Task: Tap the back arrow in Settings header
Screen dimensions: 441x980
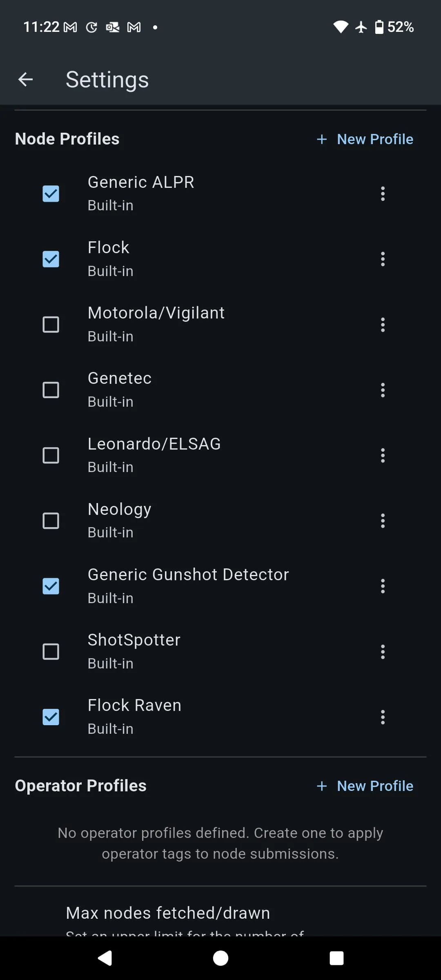Action: pyautogui.click(x=25, y=79)
